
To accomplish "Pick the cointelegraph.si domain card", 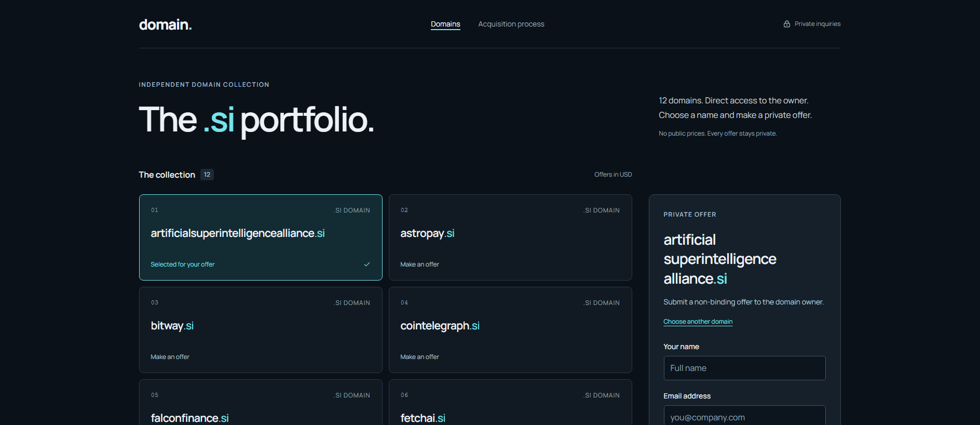I will pos(510,330).
